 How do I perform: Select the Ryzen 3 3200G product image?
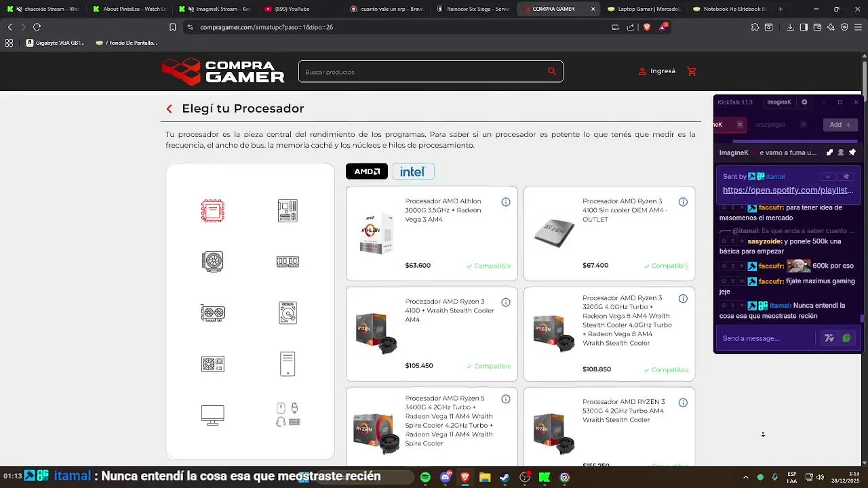tap(554, 333)
